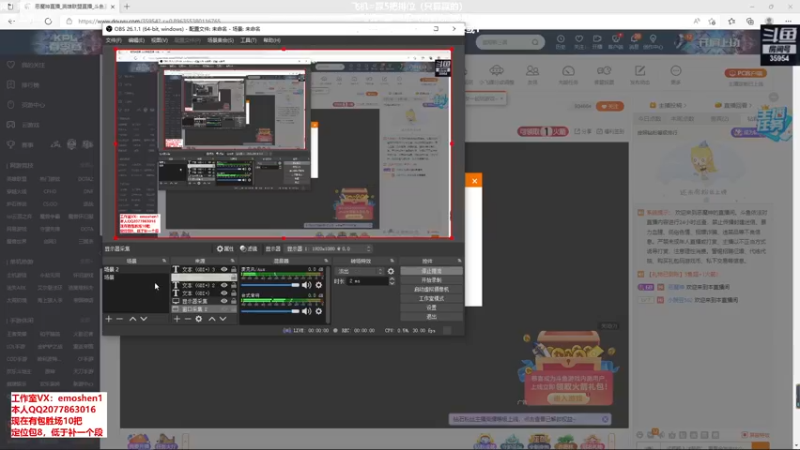Image resolution: width=800 pixels, height=450 pixels.
Task: Open transition properties gear icon
Action: [391, 271]
